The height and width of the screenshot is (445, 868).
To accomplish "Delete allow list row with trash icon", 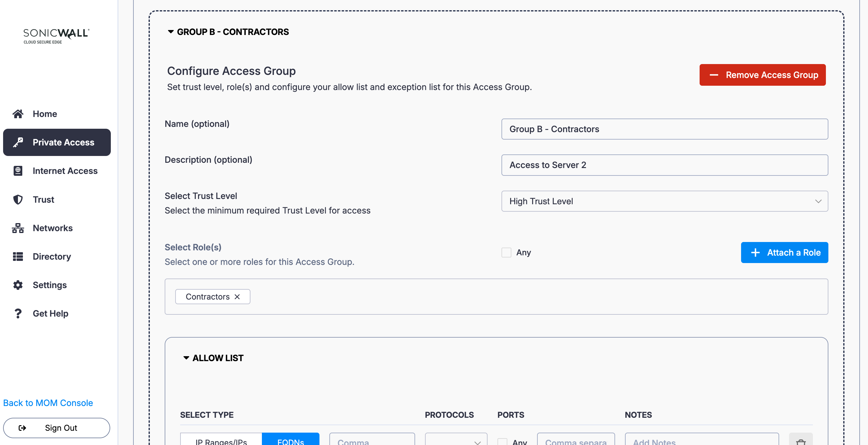I will pyautogui.click(x=801, y=441).
